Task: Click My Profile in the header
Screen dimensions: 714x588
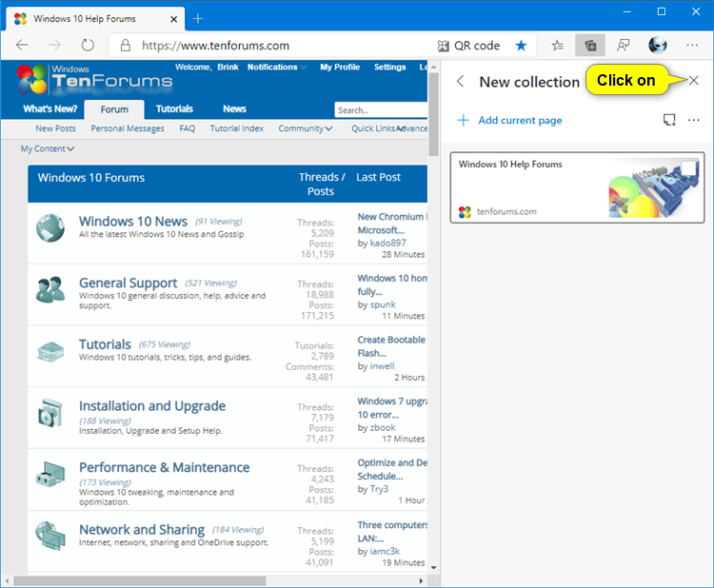Action: [340, 67]
